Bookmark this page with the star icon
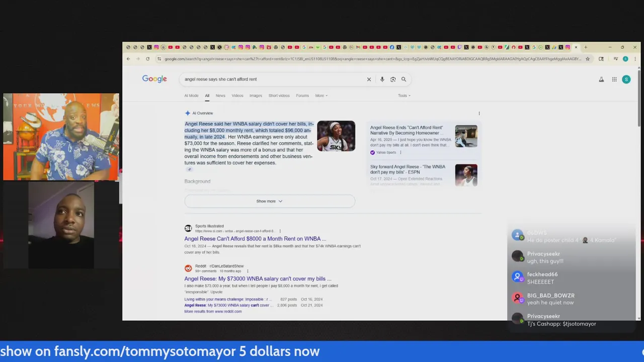This screenshot has width=644, height=362. [587, 59]
